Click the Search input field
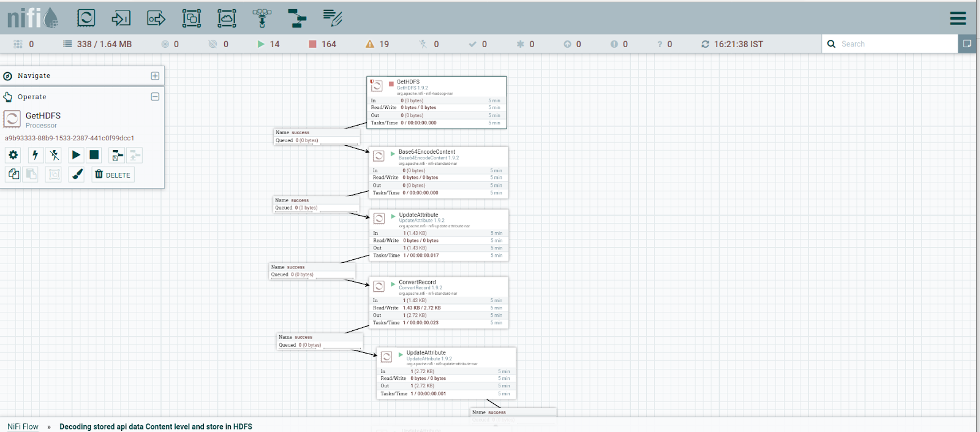980x432 pixels. coord(894,44)
